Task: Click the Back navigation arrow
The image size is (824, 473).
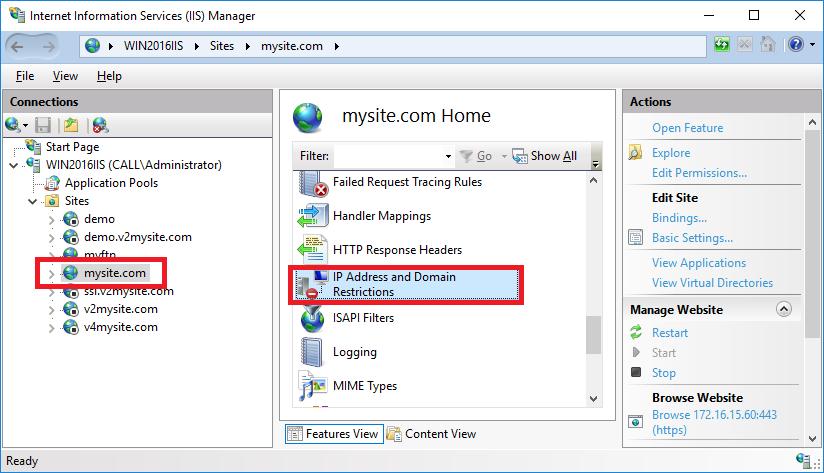Action: [17, 47]
